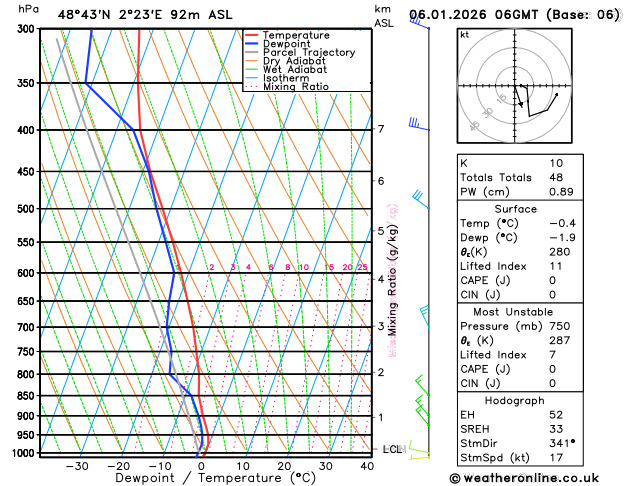Click the 'Mixing Ratio (g/kg)' vertical axis title
Image resolution: width=629 pixels, height=486 pixels.
coord(393,280)
